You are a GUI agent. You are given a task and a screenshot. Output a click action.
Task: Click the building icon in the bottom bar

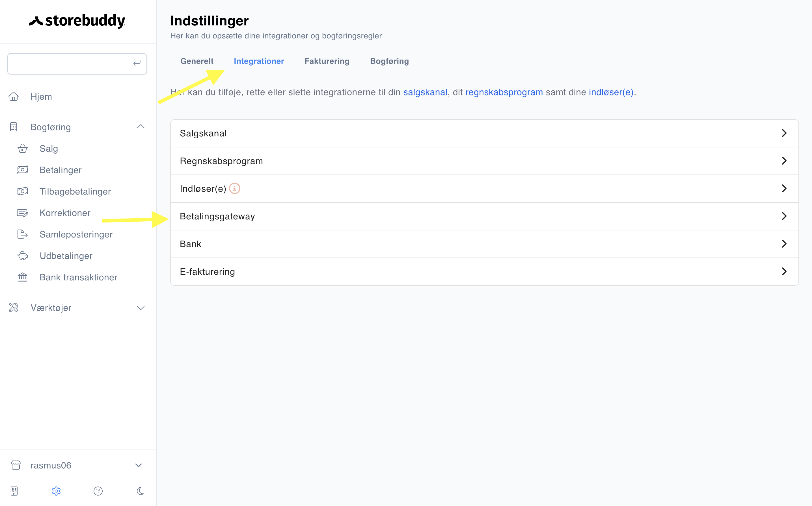[x=14, y=491]
